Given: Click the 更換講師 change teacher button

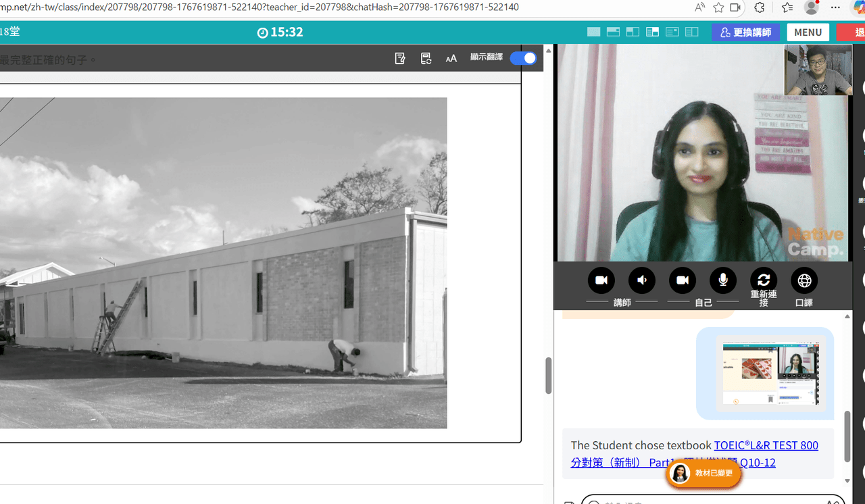Looking at the screenshot, I should 745,32.
